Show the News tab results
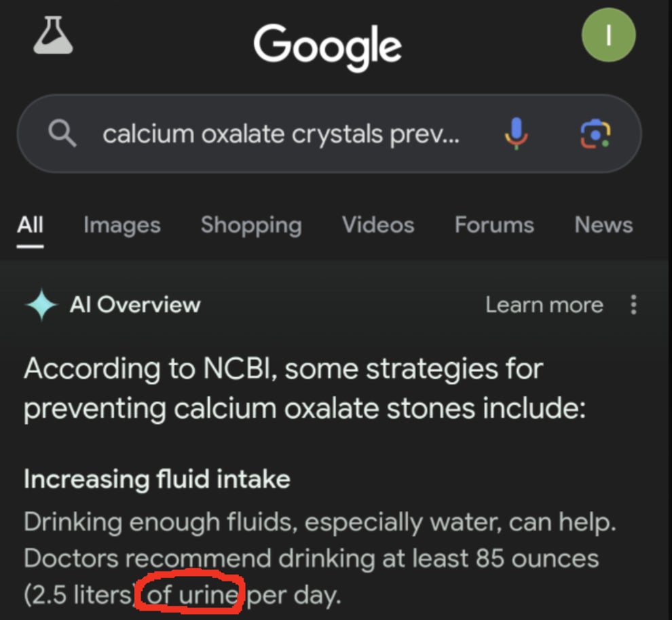The height and width of the screenshot is (620, 672). (x=603, y=225)
